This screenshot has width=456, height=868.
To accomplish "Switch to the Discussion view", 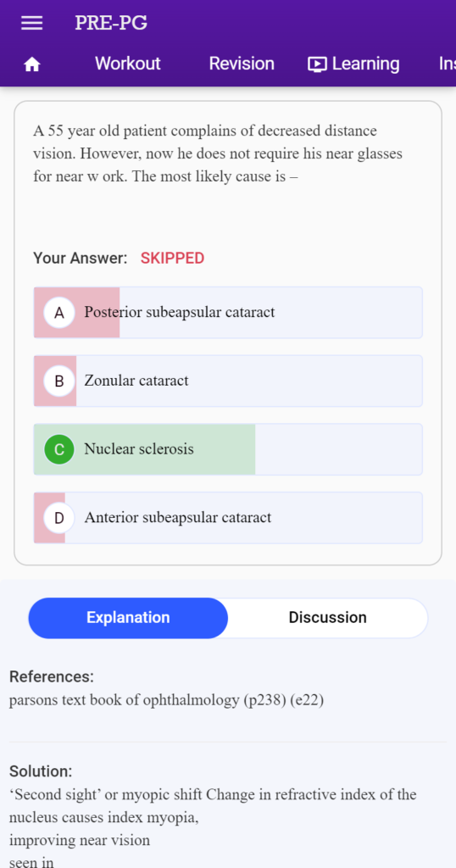I will click(x=328, y=618).
